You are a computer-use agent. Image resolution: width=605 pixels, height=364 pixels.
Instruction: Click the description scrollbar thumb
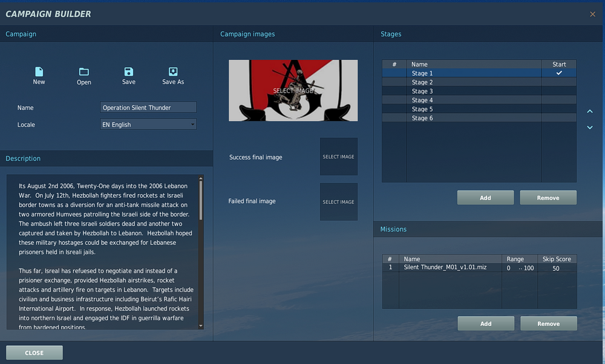[201, 201]
